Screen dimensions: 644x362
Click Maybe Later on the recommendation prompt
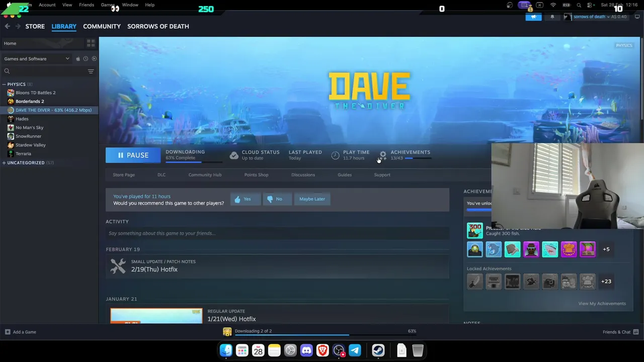click(312, 199)
